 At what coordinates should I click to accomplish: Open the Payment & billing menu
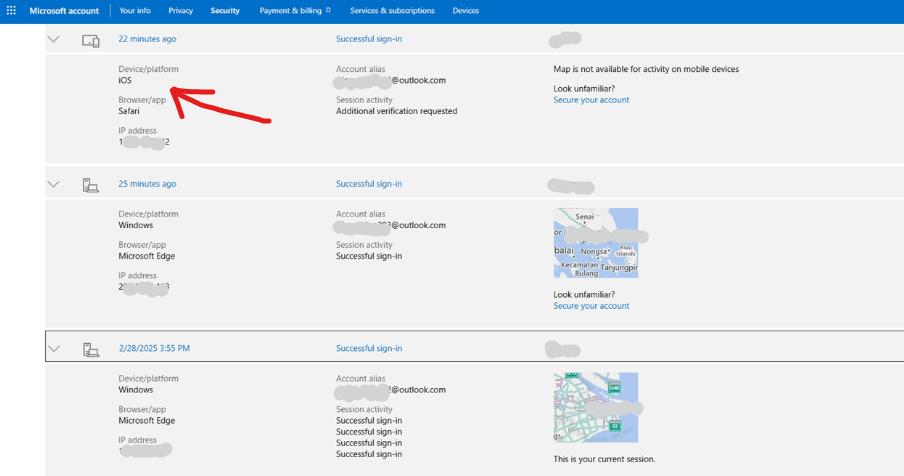click(295, 10)
